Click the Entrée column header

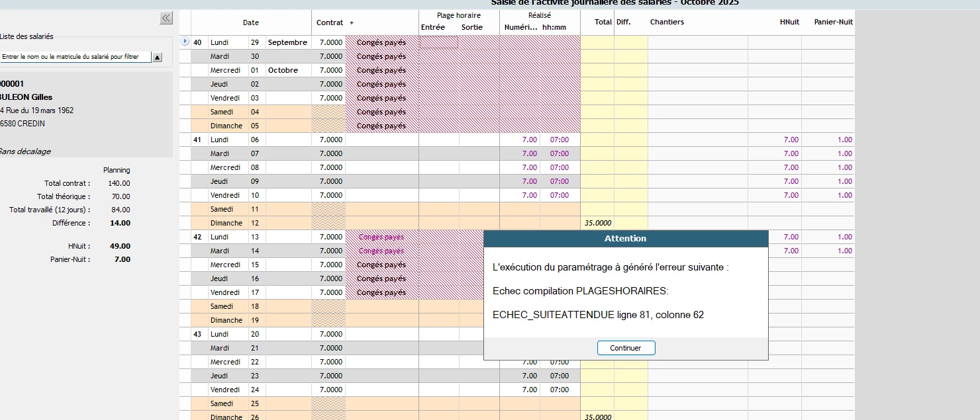432,27
